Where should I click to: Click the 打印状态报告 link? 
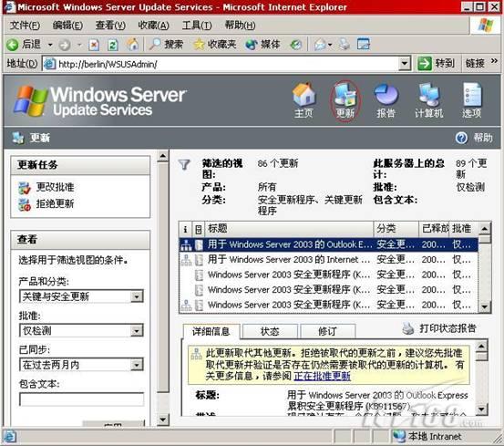[447, 328]
